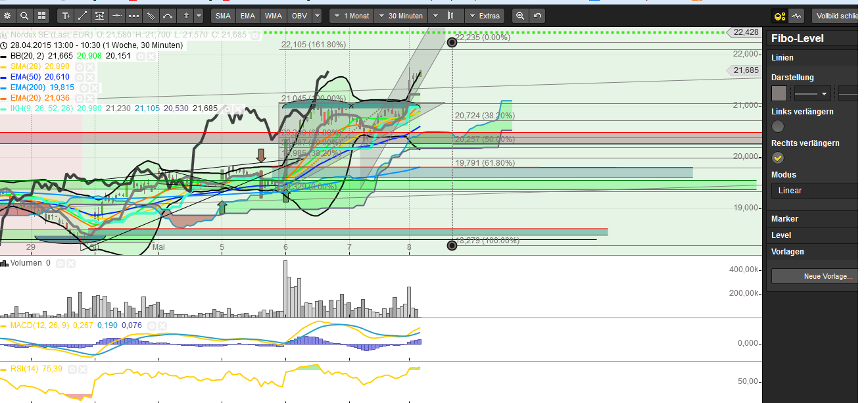Select the trend line drawing tool
Viewport: 868px width, 403px height.
point(82,15)
